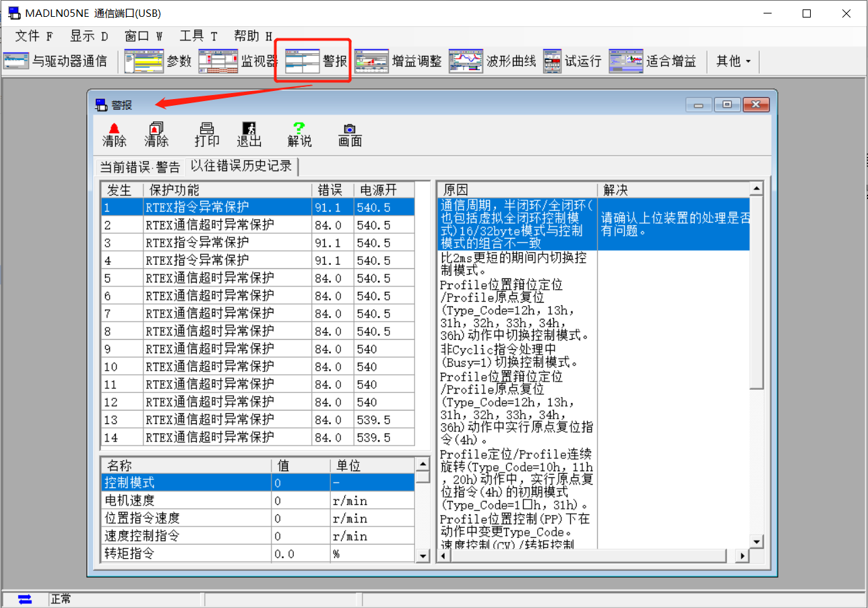This screenshot has width=868, height=608.
Task: Select error history row number 1
Action: pos(257,207)
